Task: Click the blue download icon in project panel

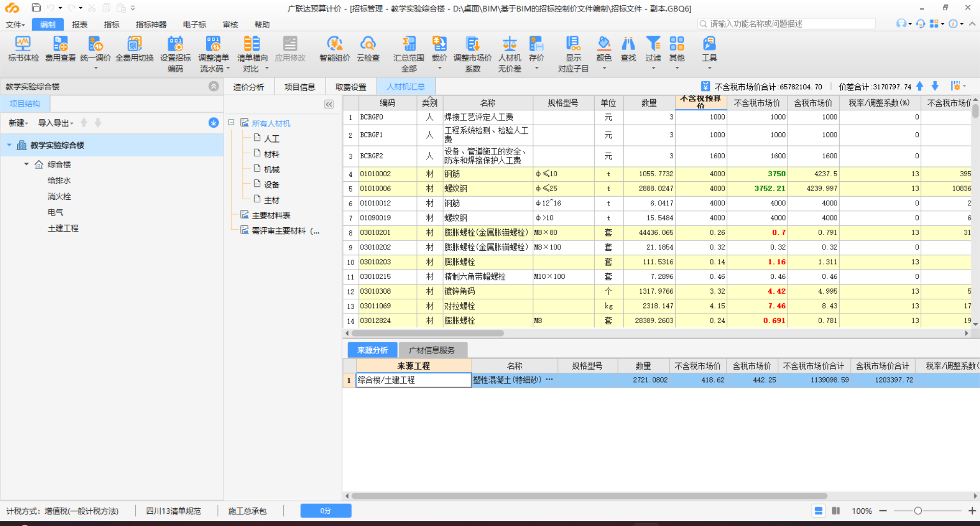Action: 213,123
